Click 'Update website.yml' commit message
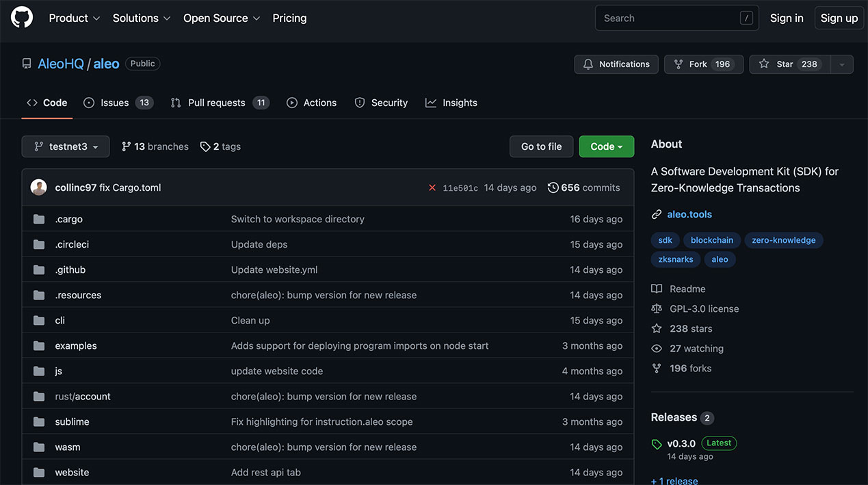 tap(274, 270)
